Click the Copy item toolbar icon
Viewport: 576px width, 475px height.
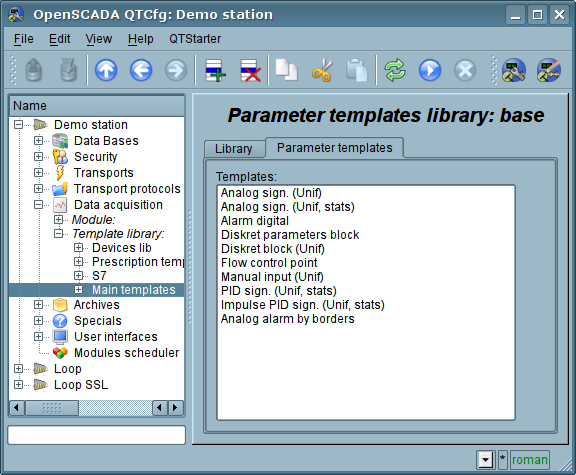(x=287, y=70)
